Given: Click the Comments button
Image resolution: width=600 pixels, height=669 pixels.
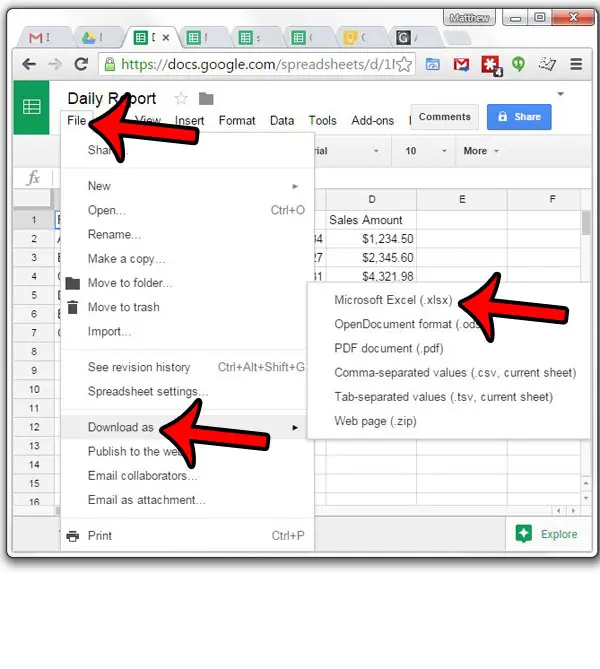Looking at the screenshot, I should point(445,117).
